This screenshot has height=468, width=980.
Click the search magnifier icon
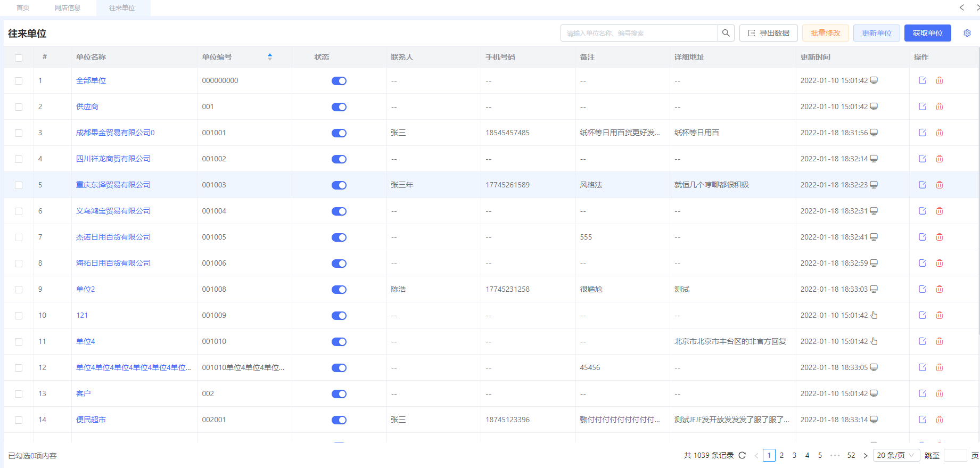(726, 33)
